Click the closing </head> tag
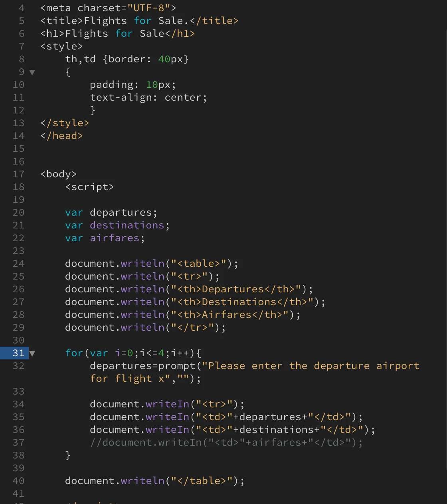Image resolution: width=447 pixels, height=504 pixels. [x=61, y=136]
